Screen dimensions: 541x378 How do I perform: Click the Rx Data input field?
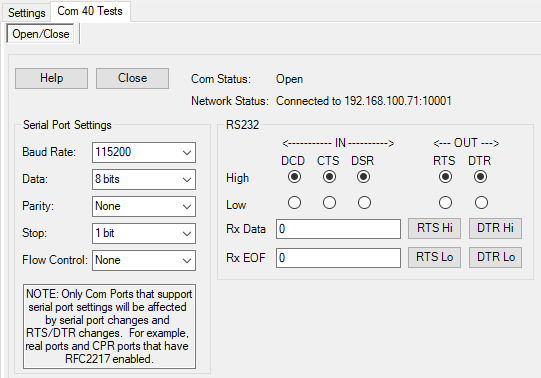pos(338,229)
